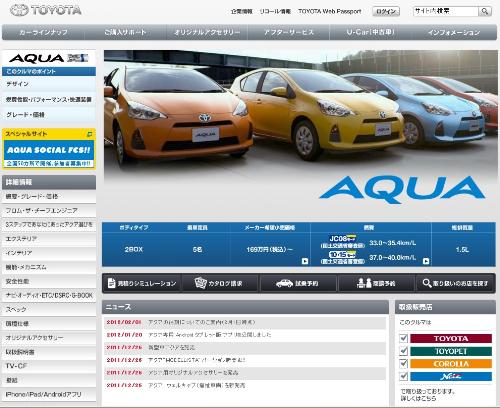Select 安全性能 in detail list
This screenshot has height=408, width=500.
tap(49, 281)
